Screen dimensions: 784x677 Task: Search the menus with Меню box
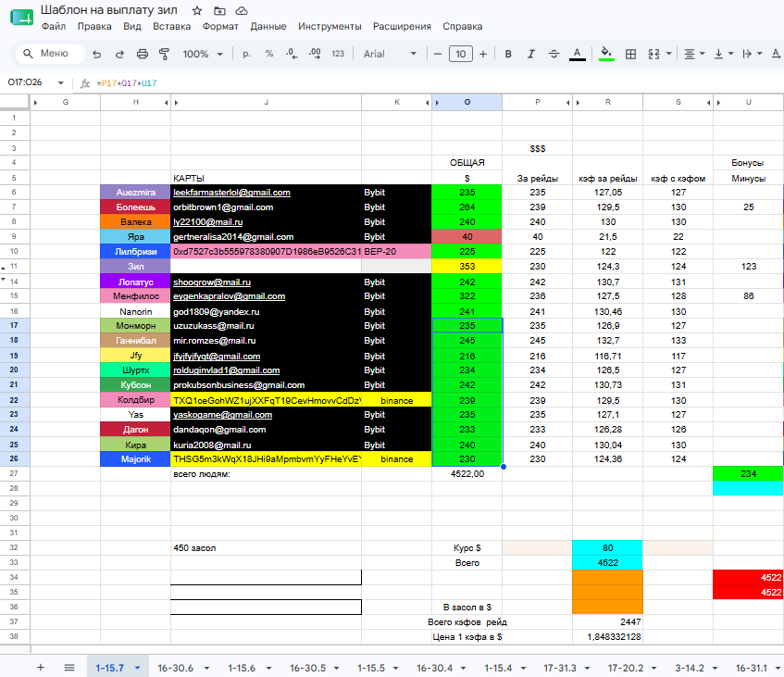(50, 54)
